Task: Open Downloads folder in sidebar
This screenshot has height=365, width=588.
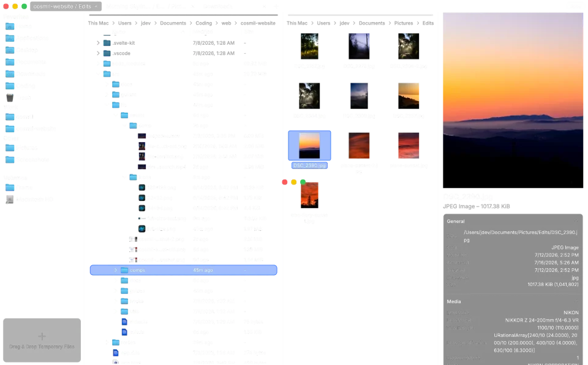Action: click(x=25, y=74)
